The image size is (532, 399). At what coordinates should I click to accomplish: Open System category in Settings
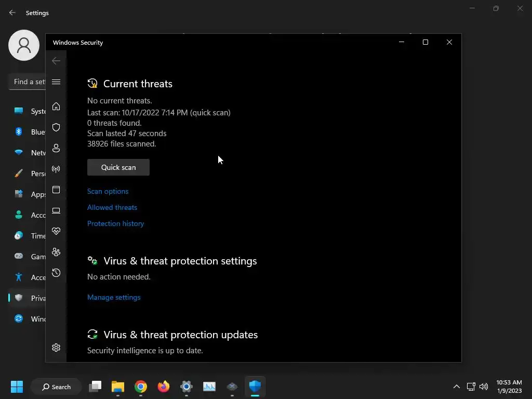(27, 111)
